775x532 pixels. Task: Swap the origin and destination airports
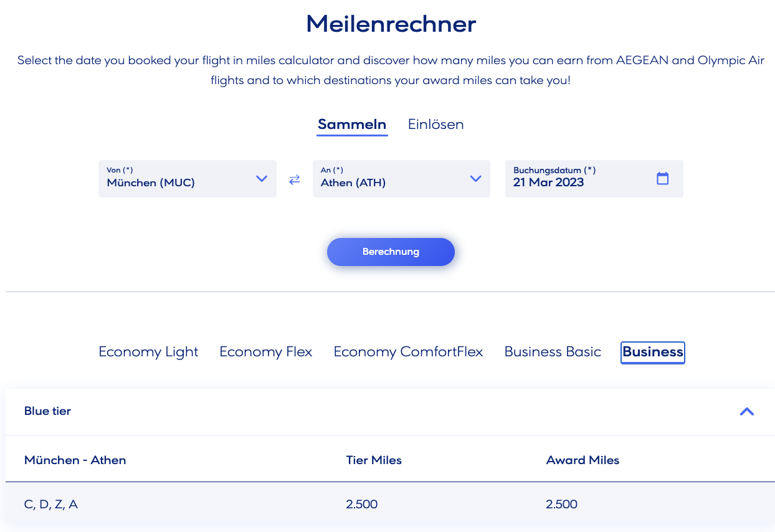[295, 179]
